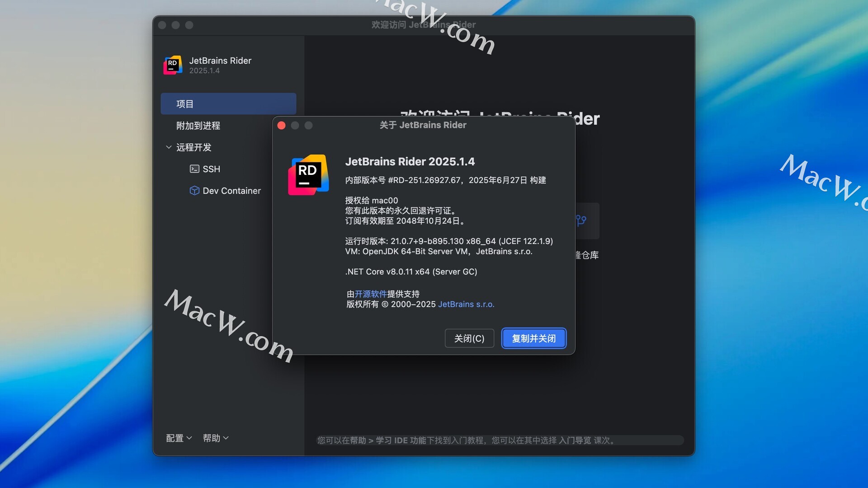Collapse the 远程开发 section chevron
The height and width of the screenshot is (488, 868).
(169, 147)
